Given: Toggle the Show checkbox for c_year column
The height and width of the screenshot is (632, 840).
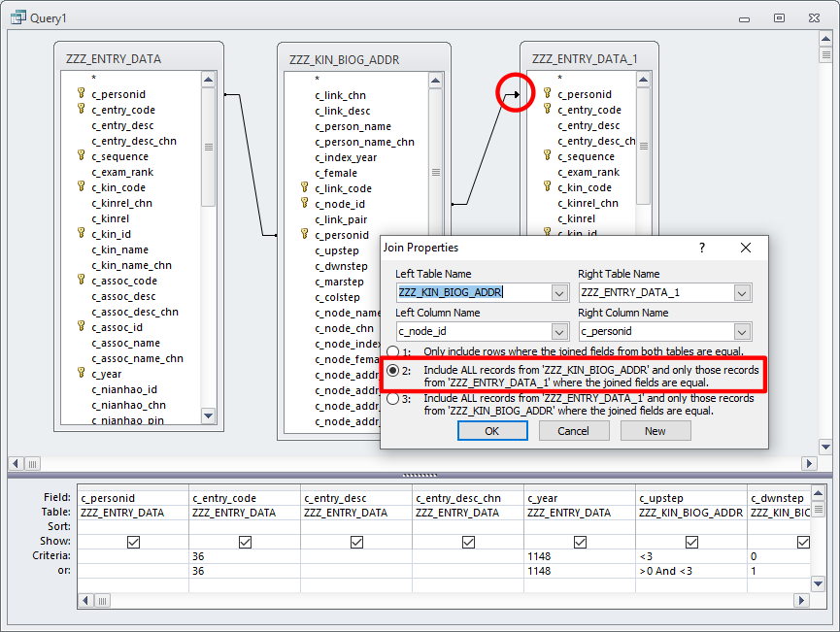Looking at the screenshot, I should 580,542.
